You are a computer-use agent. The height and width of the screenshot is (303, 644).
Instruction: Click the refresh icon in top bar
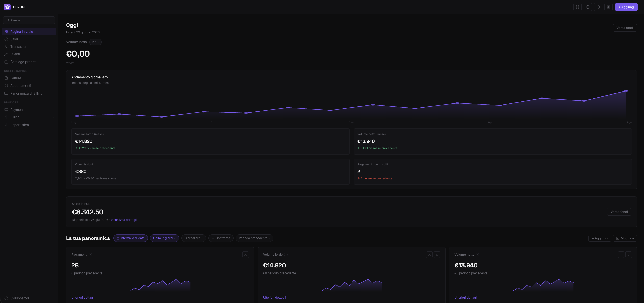pyautogui.click(x=598, y=7)
